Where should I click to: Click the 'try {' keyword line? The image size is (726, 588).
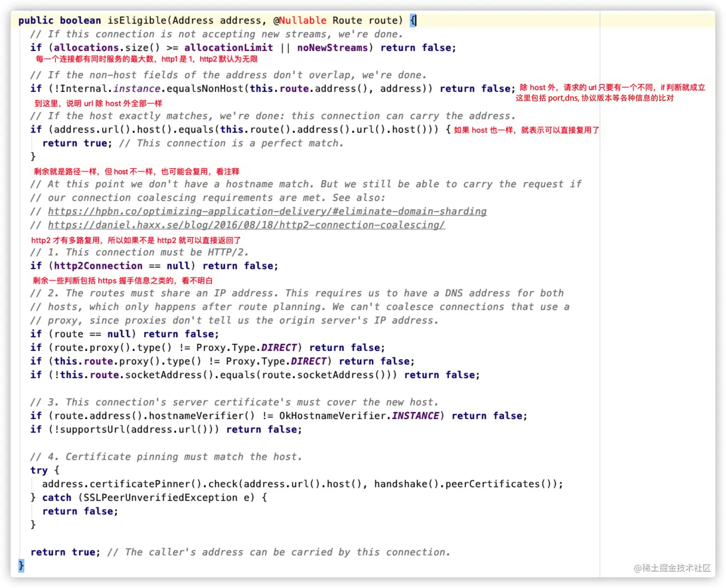[x=45, y=470]
